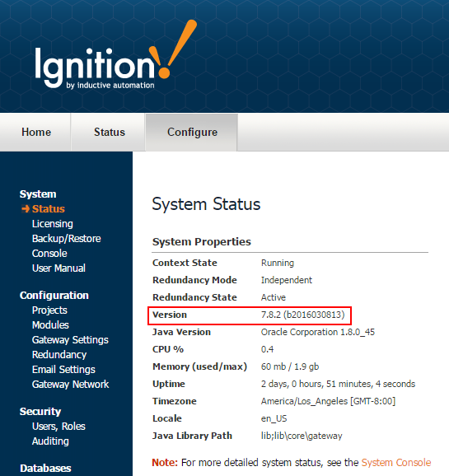Viewport: 449px width, 476px height.
Task: Open the Console link under System
Action: coord(49,254)
